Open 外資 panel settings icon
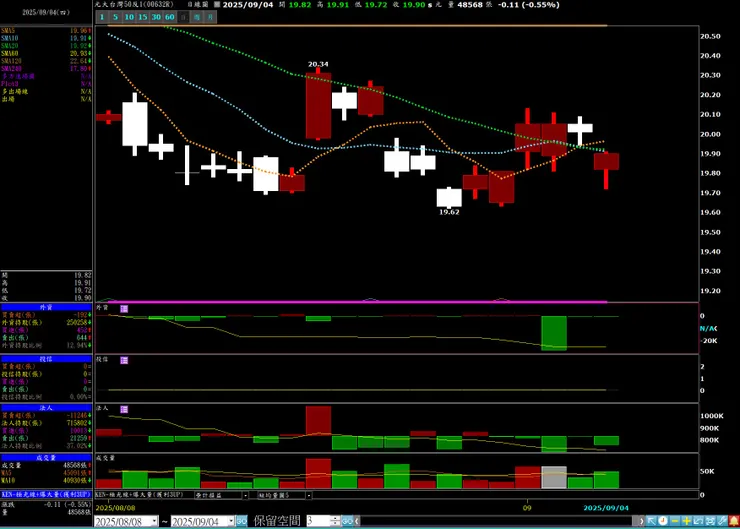This screenshot has height=529, width=740. coord(124,309)
